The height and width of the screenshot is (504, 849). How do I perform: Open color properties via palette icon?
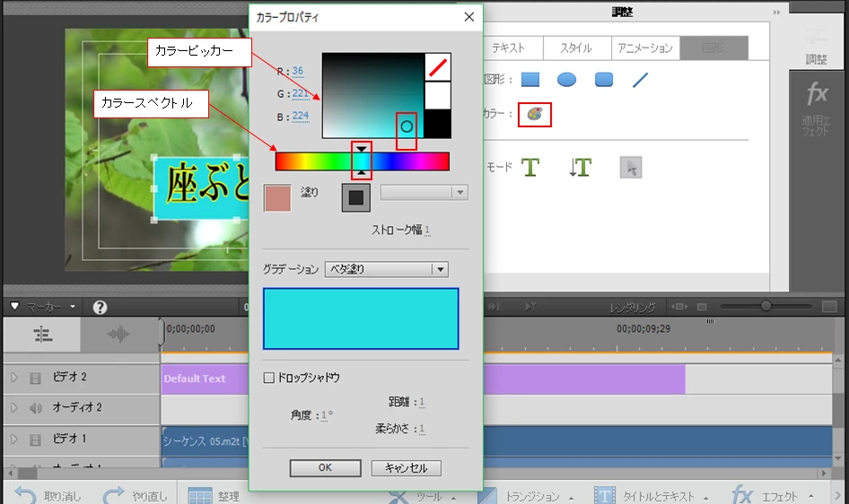click(x=534, y=115)
